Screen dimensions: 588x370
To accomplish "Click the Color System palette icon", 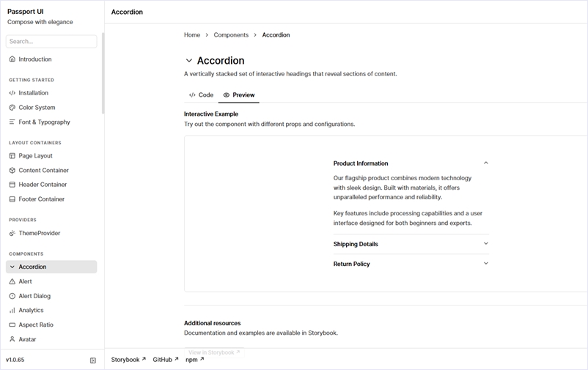I will click(x=12, y=108).
